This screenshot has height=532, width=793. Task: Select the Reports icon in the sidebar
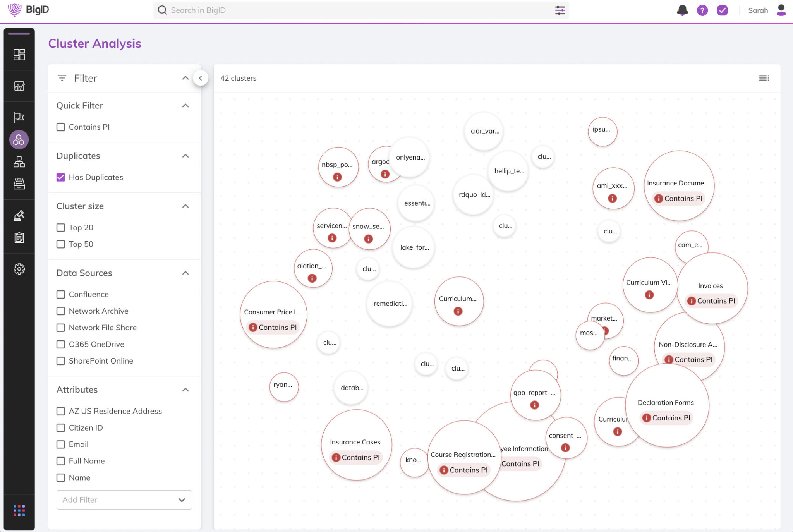coord(19,86)
